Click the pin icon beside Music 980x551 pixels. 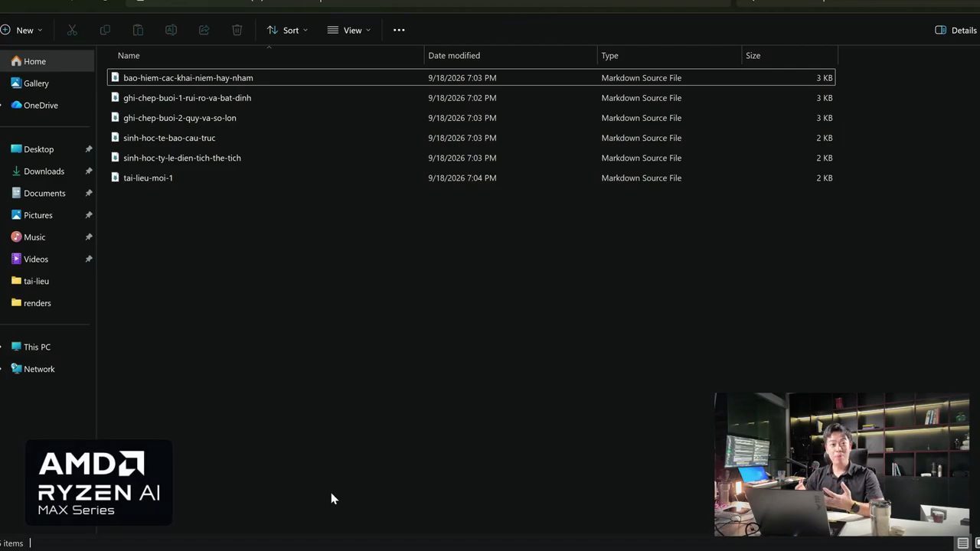click(x=89, y=237)
